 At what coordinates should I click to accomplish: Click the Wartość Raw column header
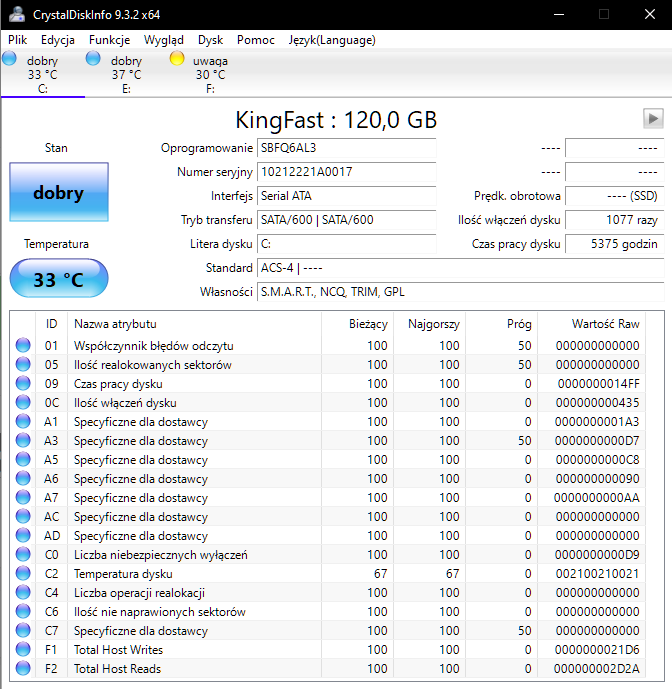[592, 324]
